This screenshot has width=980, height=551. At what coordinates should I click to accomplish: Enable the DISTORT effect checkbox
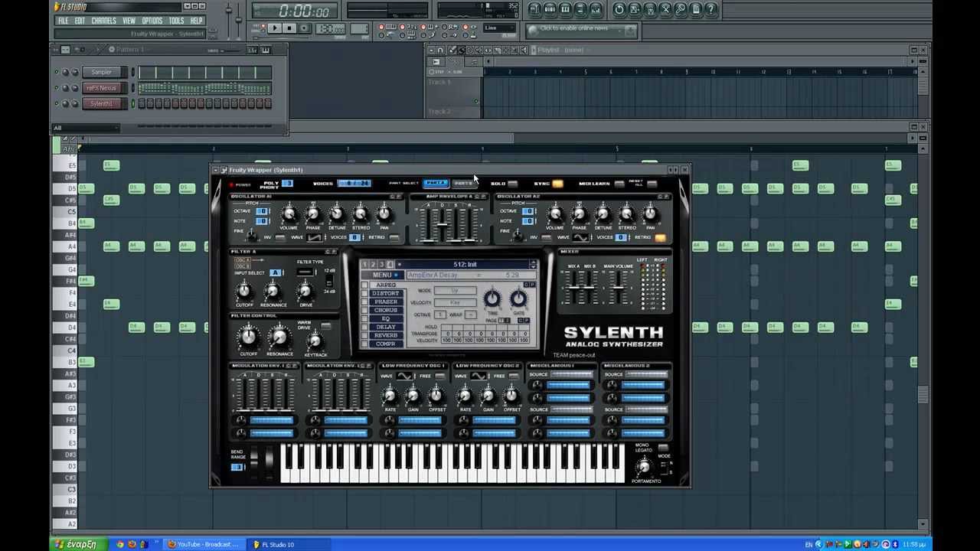(x=365, y=294)
